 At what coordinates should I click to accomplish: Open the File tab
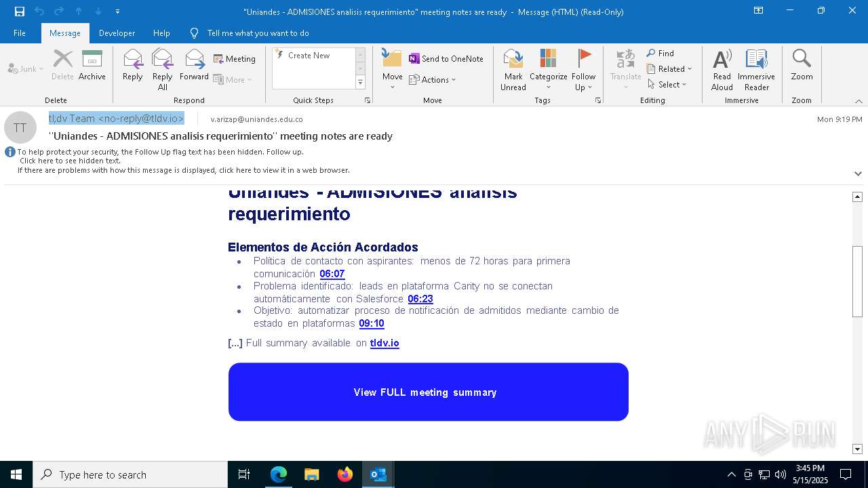click(x=20, y=33)
